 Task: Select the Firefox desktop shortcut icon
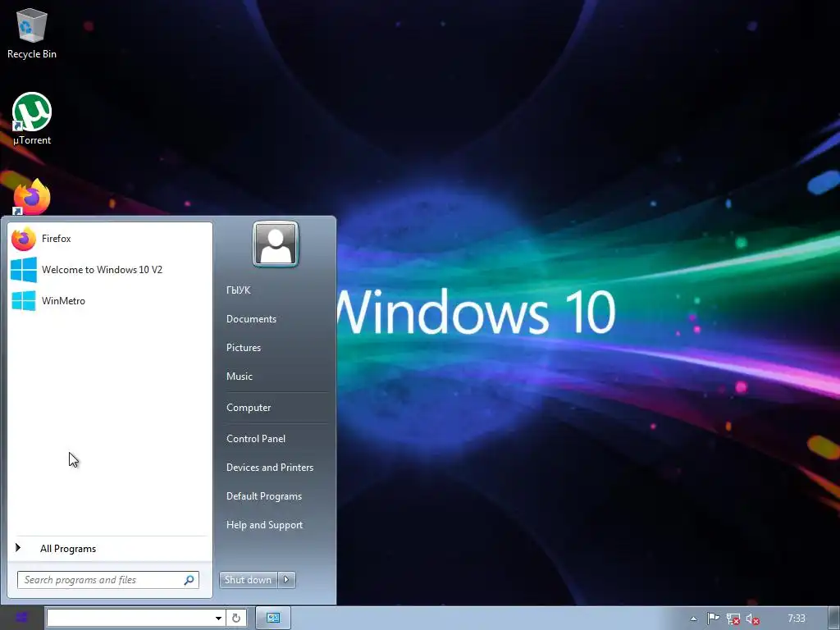[x=32, y=197]
